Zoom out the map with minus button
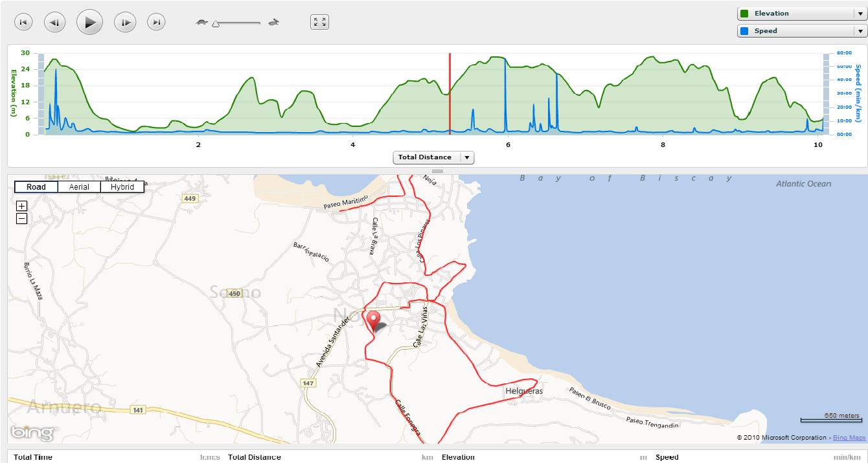The image size is (868, 463). tap(22, 219)
